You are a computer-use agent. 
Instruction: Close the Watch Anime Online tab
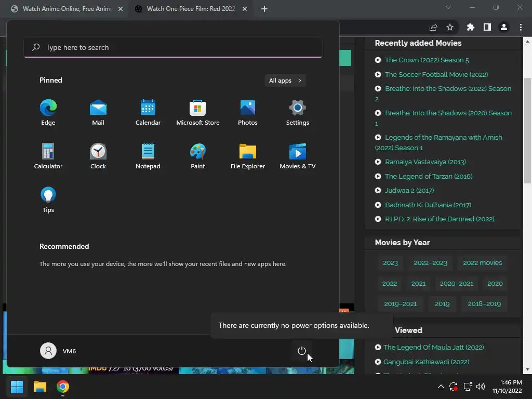click(121, 9)
